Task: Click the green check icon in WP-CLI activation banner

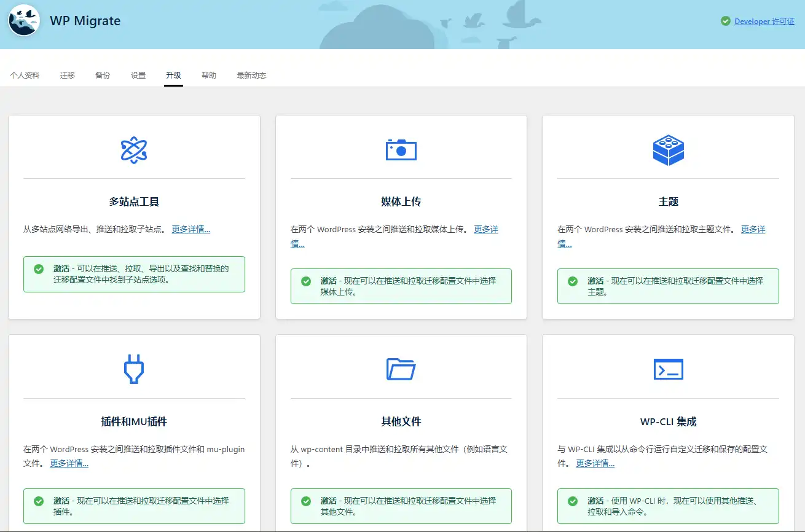Action: (x=572, y=501)
